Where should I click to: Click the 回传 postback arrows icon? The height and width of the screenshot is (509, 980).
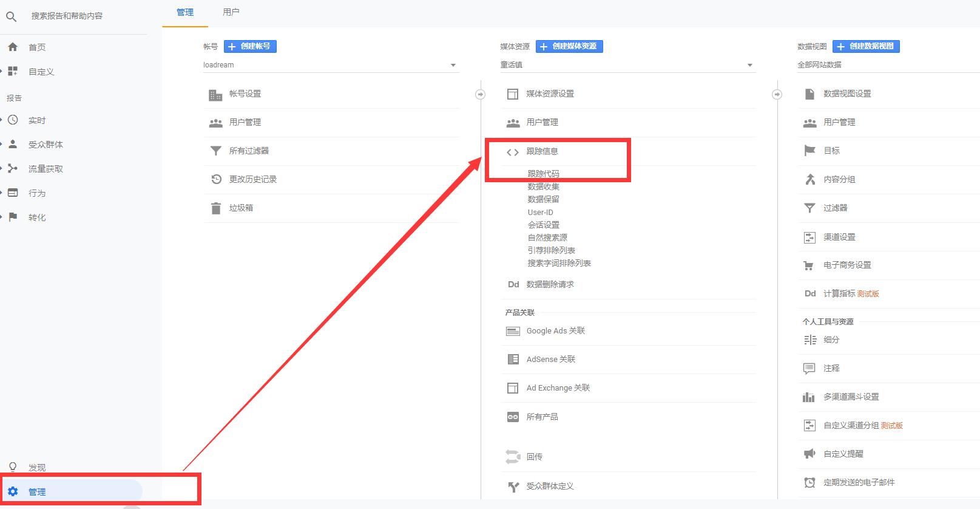(513, 456)
